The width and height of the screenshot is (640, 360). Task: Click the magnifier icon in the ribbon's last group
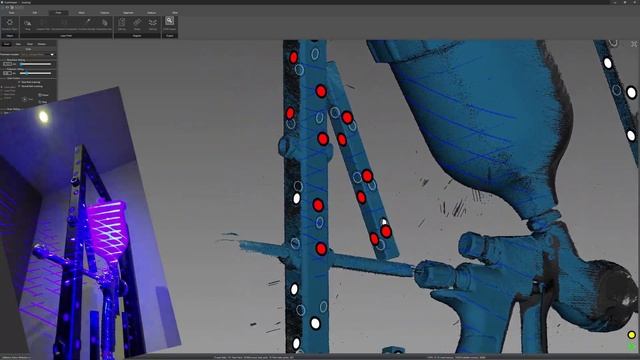(x=169, y=21)
